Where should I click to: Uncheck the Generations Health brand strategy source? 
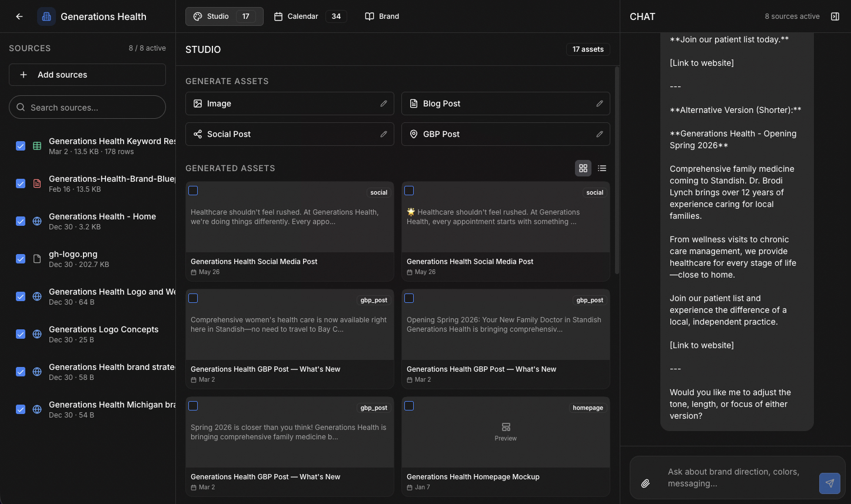click(21, 372)
